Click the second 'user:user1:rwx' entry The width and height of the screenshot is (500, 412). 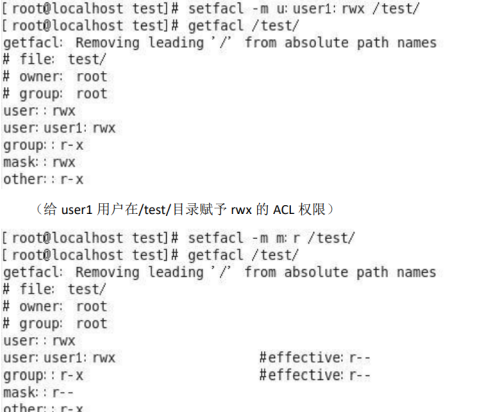[x=59, y=358]
